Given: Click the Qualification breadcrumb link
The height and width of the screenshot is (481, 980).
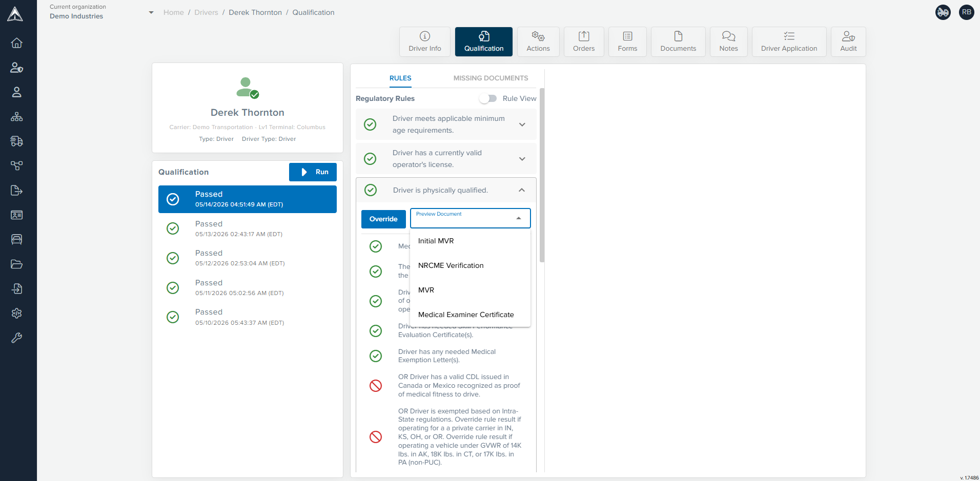Looking at the screenshot, I should pyautogui.click(x=313, y=12).
